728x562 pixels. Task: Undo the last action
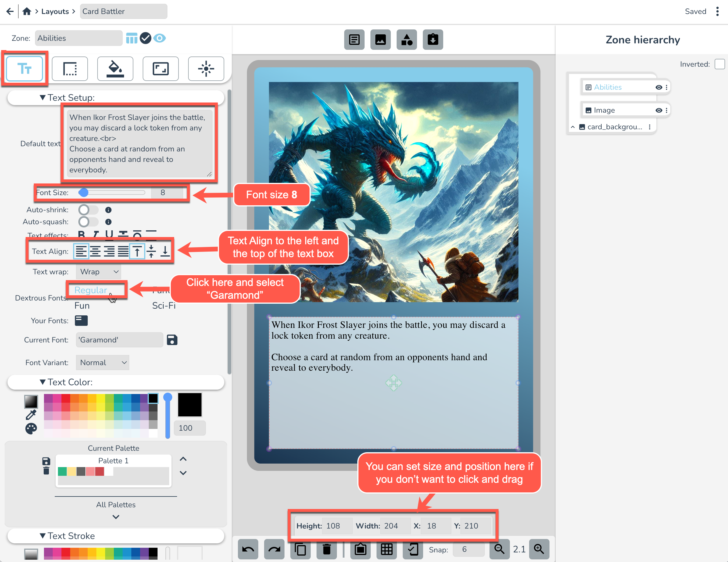pyautogui.click(x=248, y=549)
